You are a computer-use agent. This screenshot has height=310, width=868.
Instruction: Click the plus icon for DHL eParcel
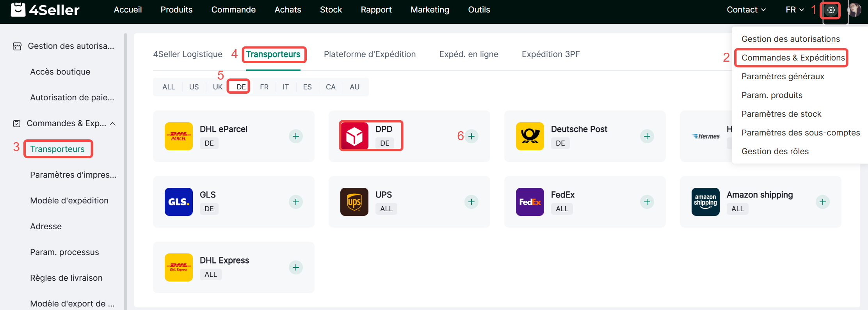296,136
